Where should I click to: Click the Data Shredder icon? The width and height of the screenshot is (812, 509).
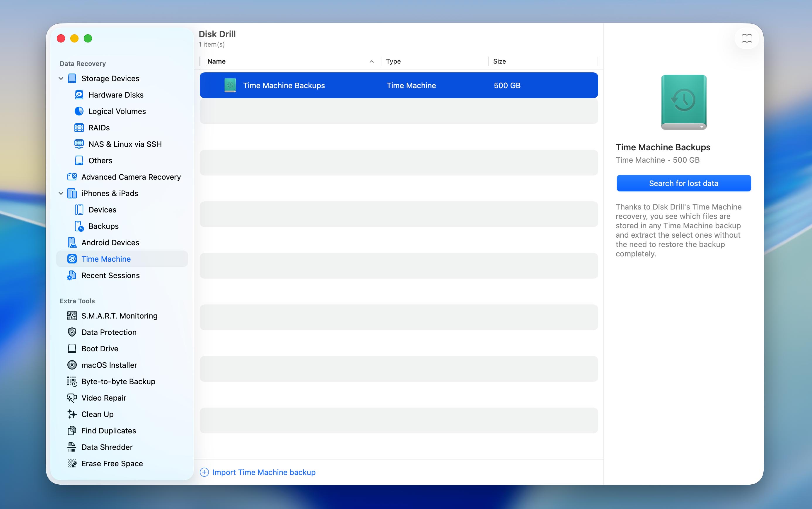tap(72, 447)
